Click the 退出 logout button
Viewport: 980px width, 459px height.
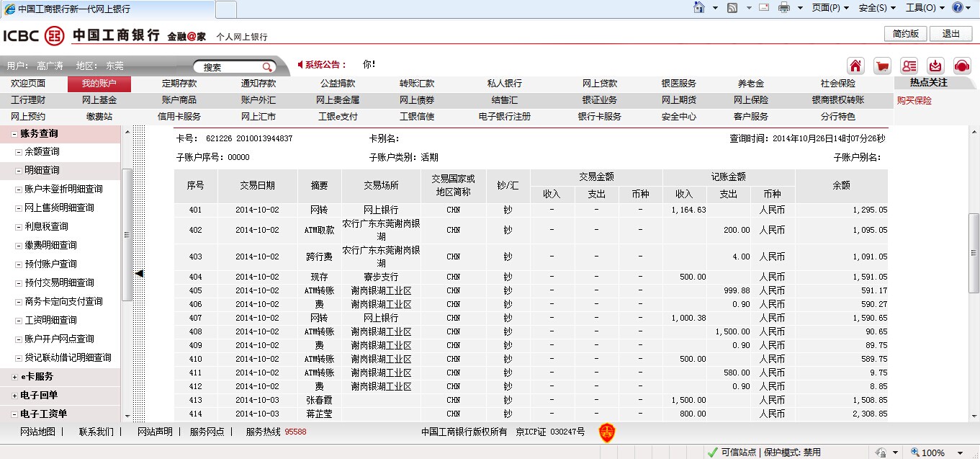(950, 34)
